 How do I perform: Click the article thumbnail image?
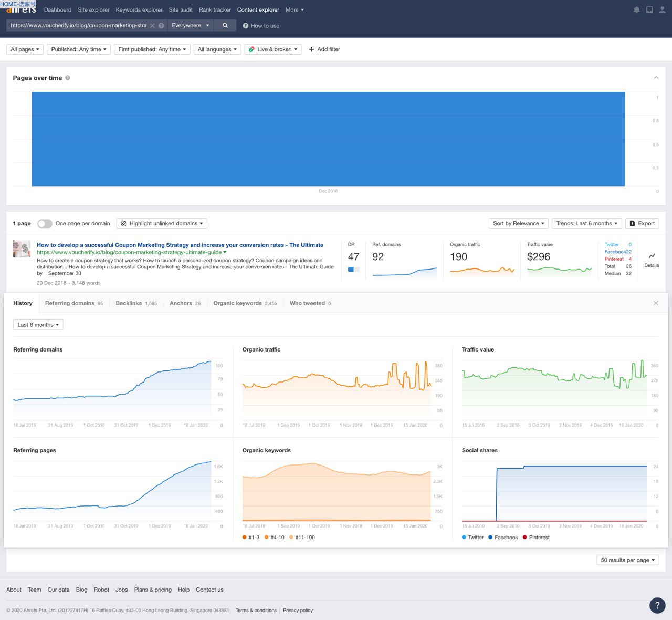click(x=22, y=249)
